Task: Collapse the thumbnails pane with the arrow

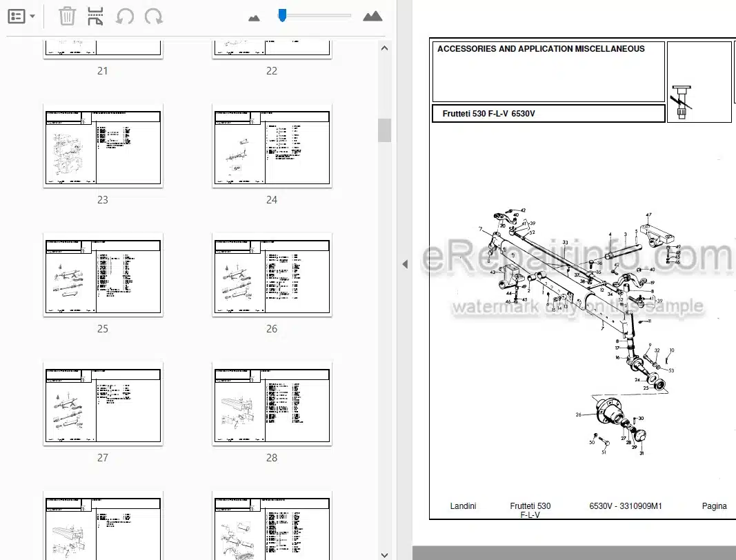Action: (405, 264)
